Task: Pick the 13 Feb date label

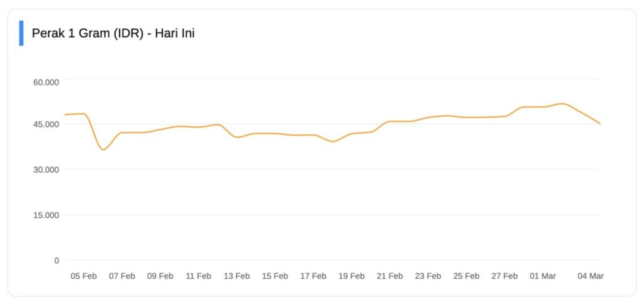Action: point(236,276)
